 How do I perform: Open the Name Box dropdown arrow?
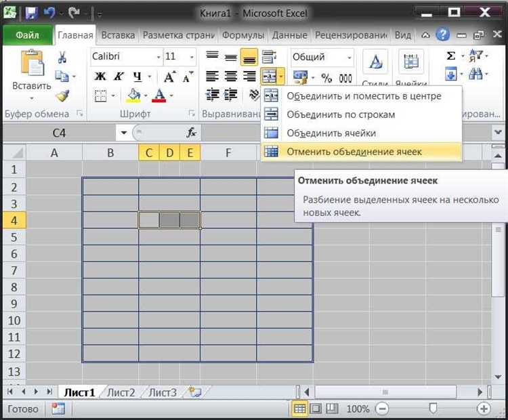[123, 133]
